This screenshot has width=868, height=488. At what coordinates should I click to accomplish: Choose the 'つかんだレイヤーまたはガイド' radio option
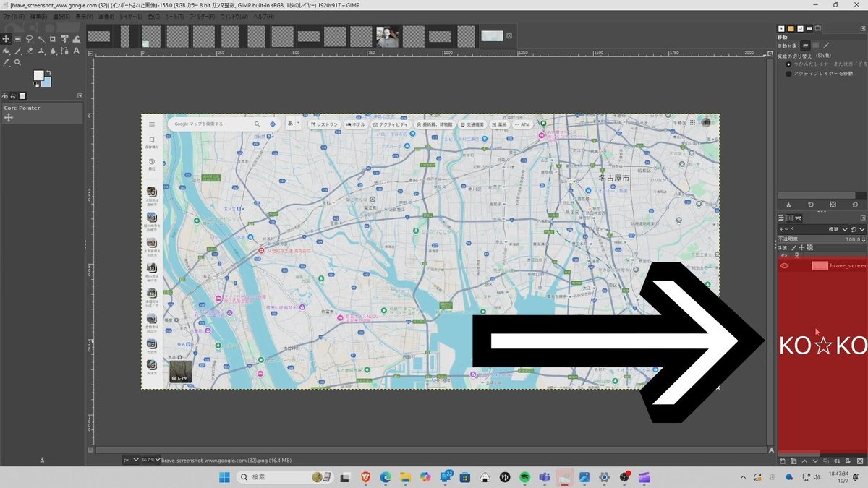[x=788, y=64]
